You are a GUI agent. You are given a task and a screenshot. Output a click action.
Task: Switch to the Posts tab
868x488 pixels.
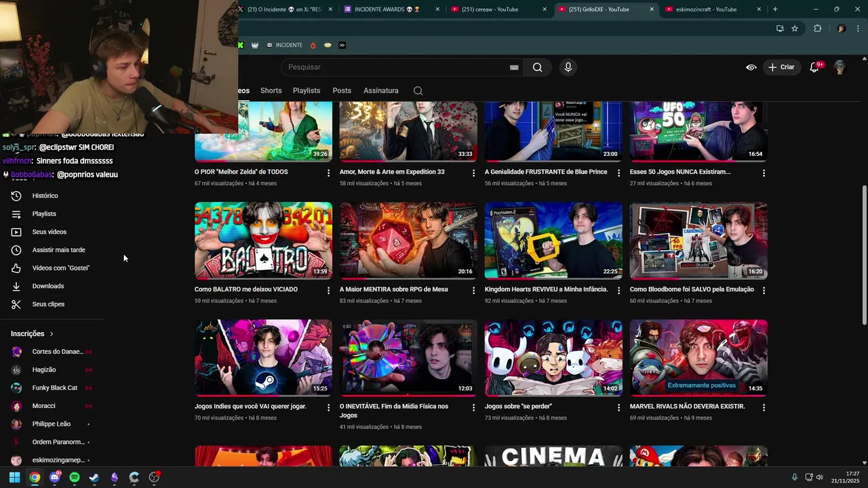tap(342, 90)
